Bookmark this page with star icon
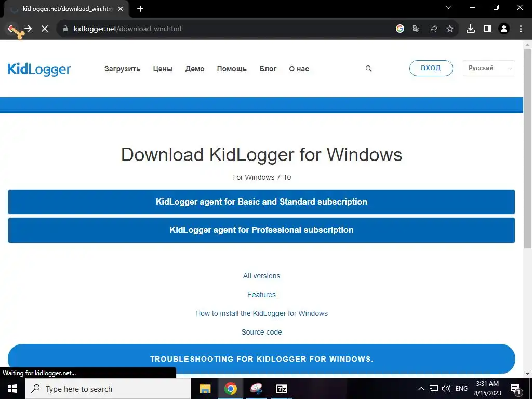The image size is (532, 399). pos(450,29)
